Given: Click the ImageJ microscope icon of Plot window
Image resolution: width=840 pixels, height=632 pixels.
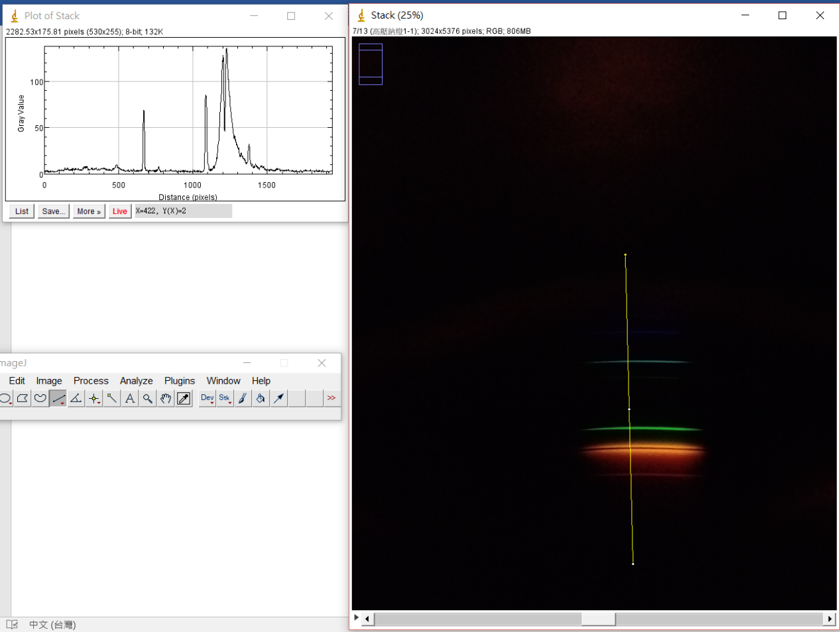Looking at the screenshot, I should [14, 16].
